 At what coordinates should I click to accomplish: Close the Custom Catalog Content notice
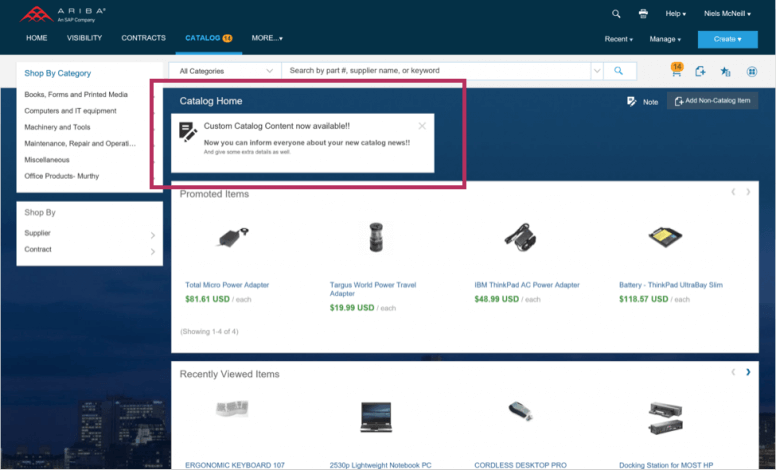pyautogui.click(x=422, y=126)
